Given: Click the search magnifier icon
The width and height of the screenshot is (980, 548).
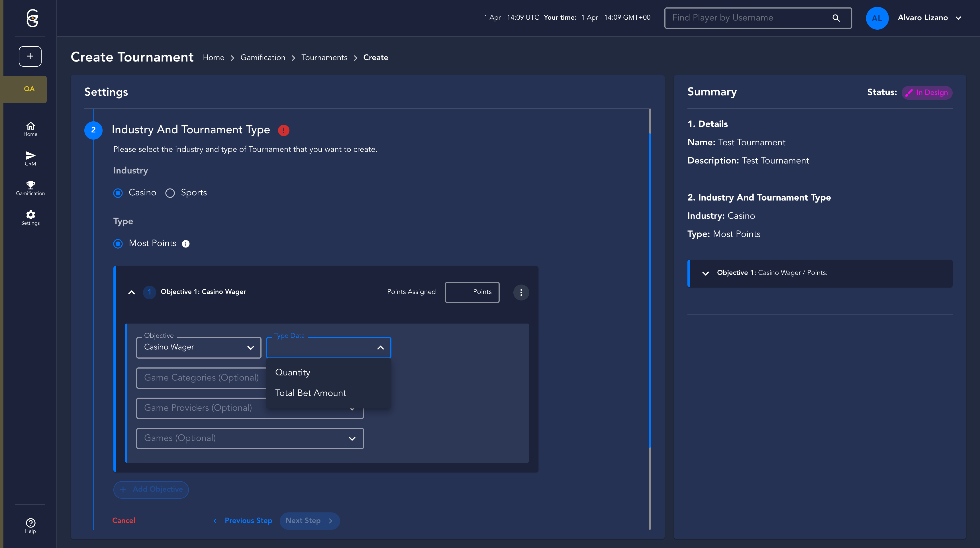Looking at the screenshot, I should [x=836, y=18].
